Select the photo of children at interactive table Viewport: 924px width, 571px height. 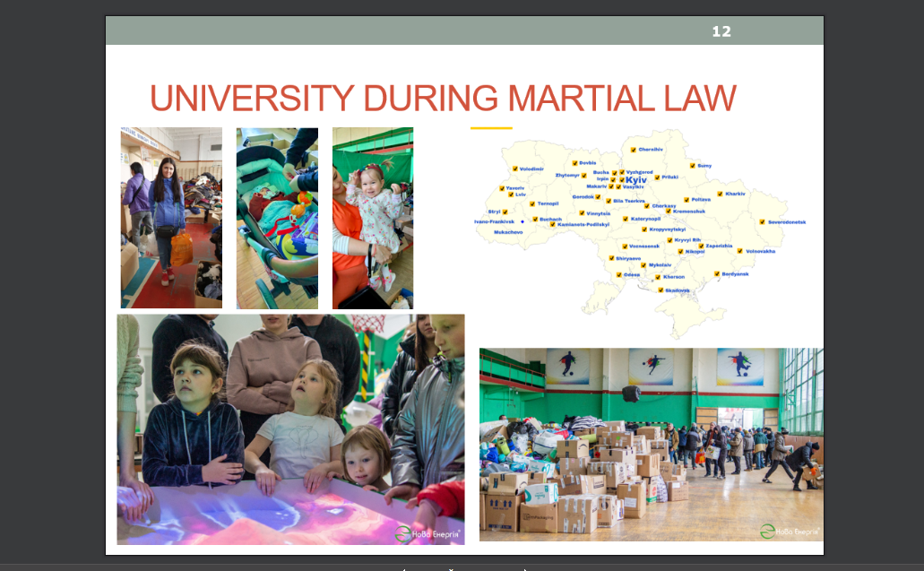coord(290,428)
